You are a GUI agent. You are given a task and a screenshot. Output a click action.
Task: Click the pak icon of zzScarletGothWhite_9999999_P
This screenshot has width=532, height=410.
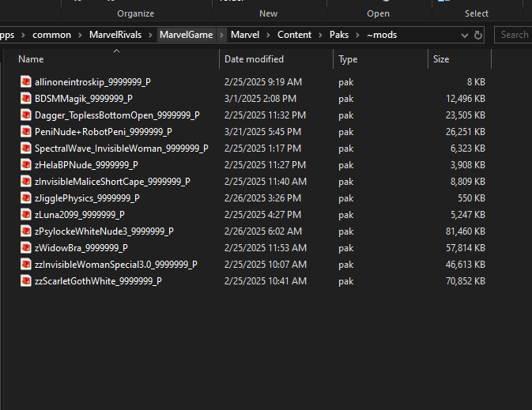[26, 281]
